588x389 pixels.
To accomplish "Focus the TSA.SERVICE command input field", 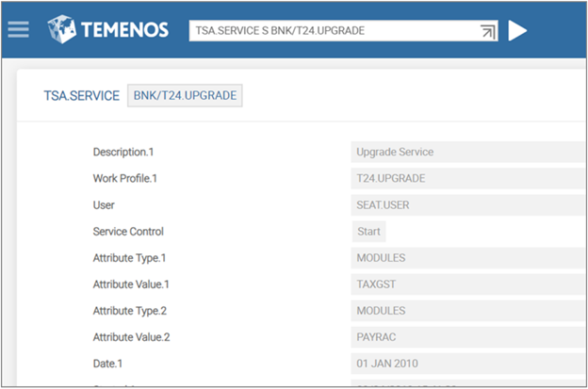I will (330, 30).
